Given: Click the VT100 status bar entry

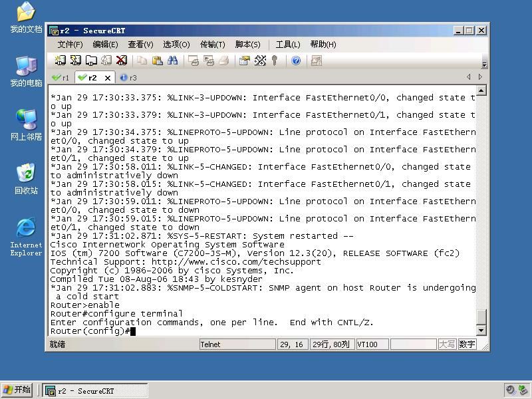Looking at the screenshot, I should coord(372,344).
